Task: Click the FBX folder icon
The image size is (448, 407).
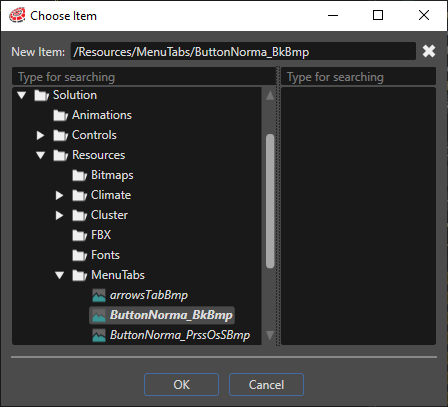Action: click(79, 235)
